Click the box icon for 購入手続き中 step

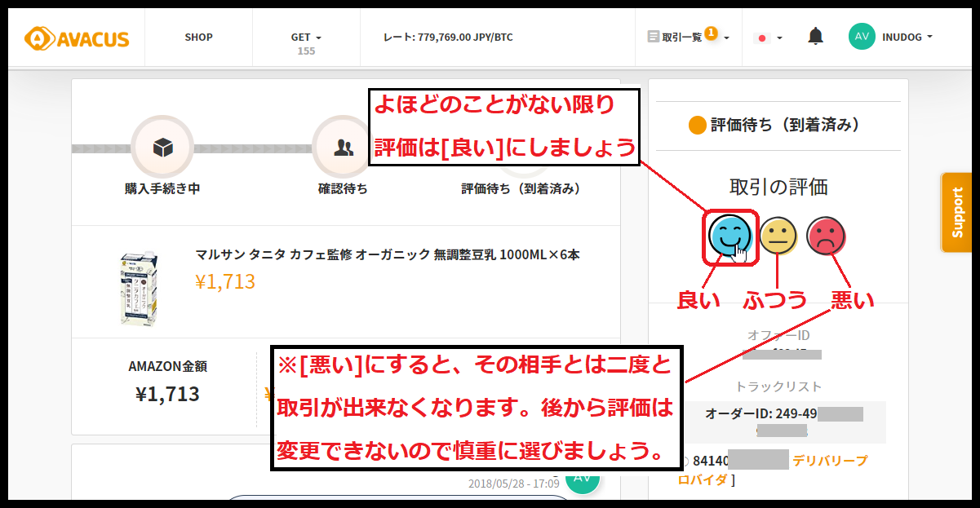(x=162, y=147)
